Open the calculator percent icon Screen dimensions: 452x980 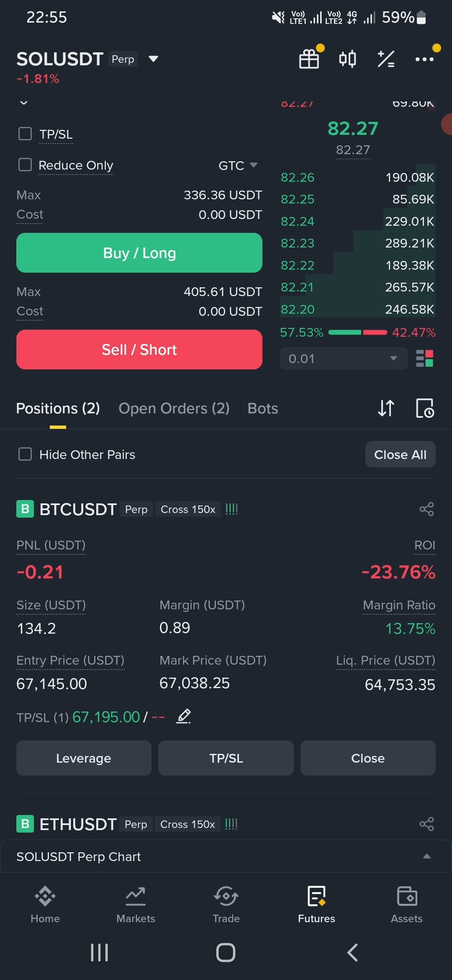[386, 59]
